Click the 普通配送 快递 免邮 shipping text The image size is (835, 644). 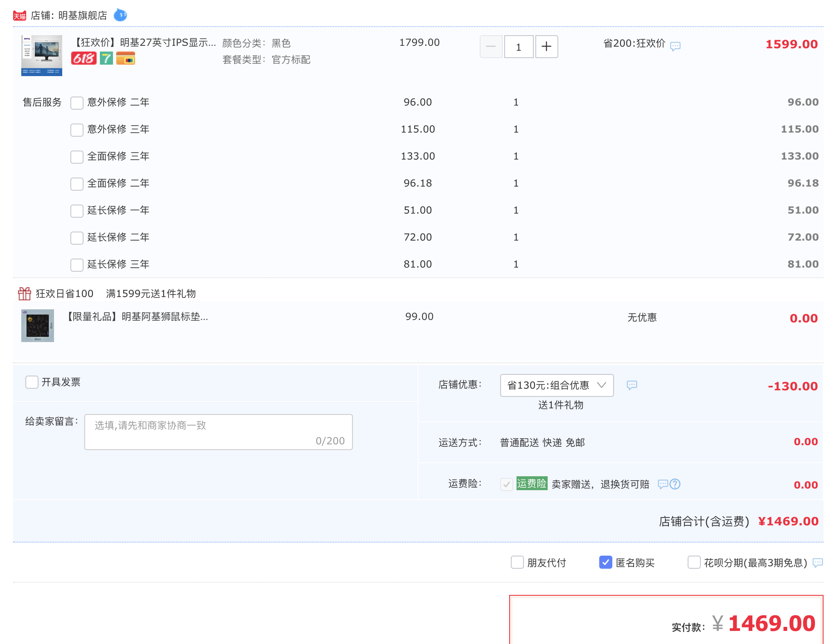coord(542,442)
